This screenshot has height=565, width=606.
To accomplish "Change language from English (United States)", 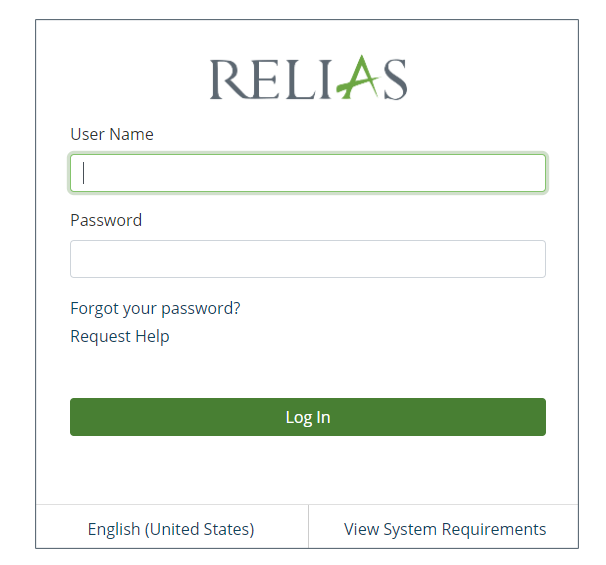I will point(171,529).
